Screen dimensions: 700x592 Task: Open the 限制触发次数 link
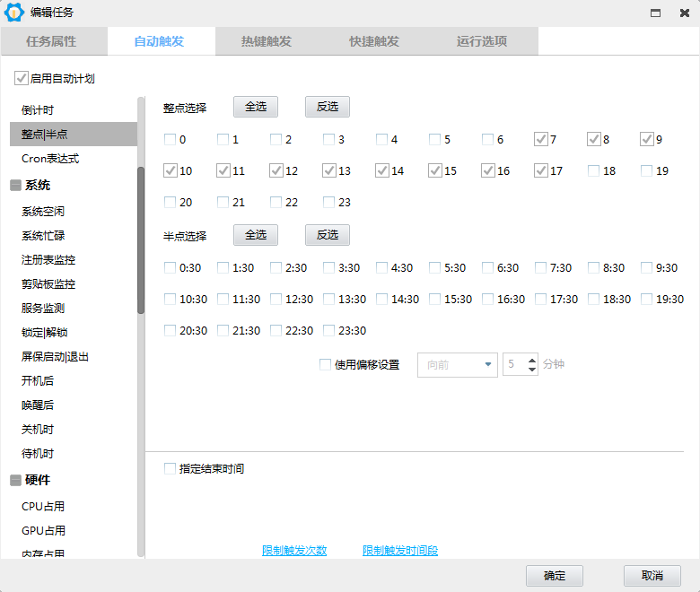coord(294,551)
